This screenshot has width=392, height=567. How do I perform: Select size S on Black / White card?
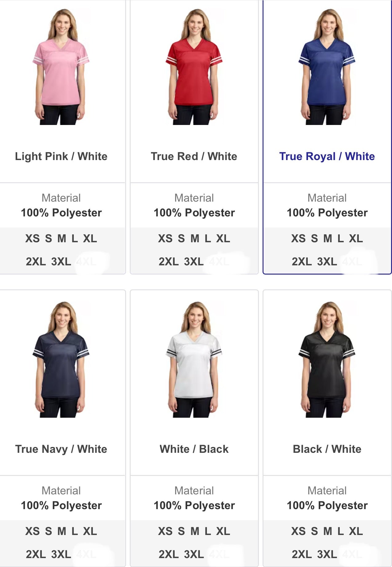click(314, 531)
